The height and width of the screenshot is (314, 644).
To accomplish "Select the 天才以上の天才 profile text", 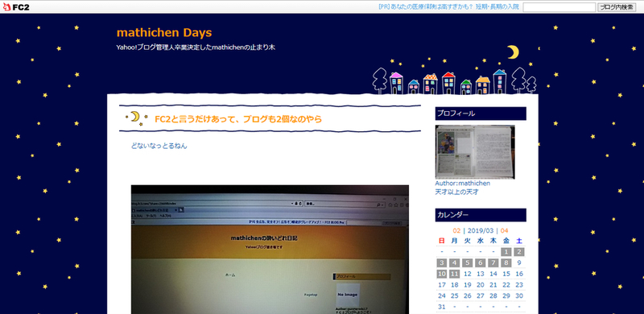I will [x=456, y=192].
